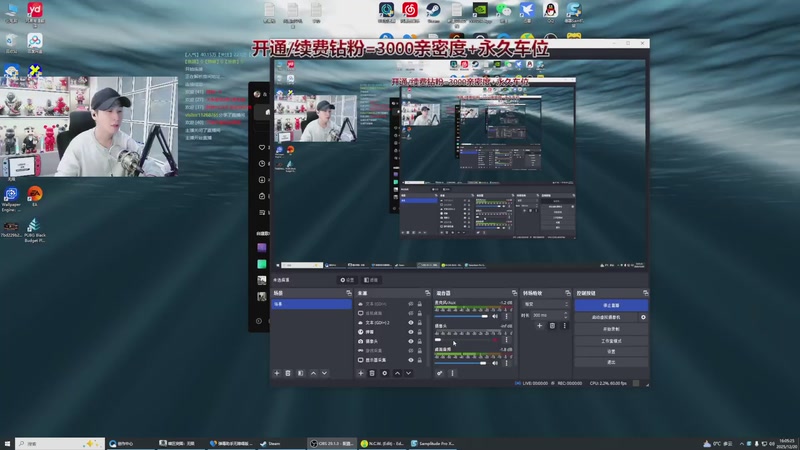Toggle visibility of 文本 (GDI+) 2 source
The width and height of the screenshot is (800, 450).
pyautogui.click(x=411, y=323)
